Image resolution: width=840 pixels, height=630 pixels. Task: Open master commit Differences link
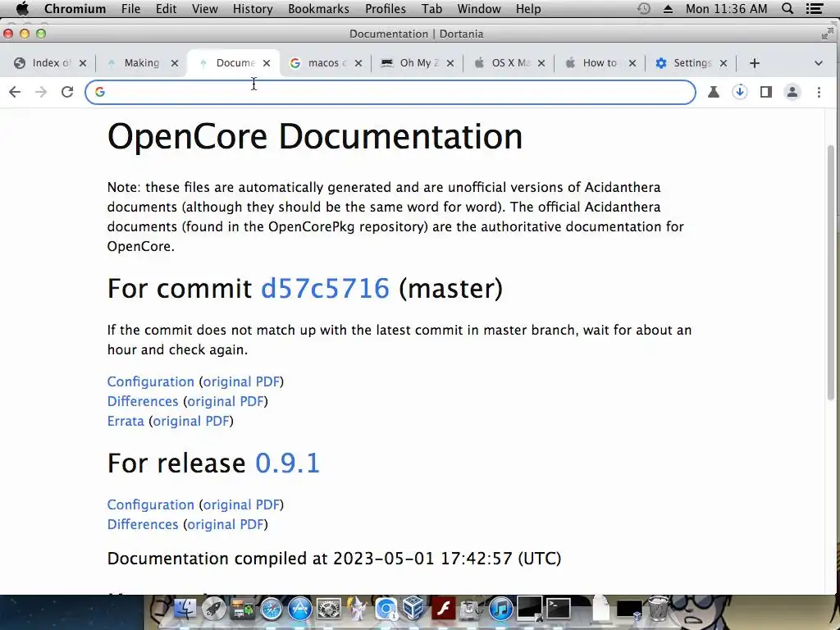point(143,401)
